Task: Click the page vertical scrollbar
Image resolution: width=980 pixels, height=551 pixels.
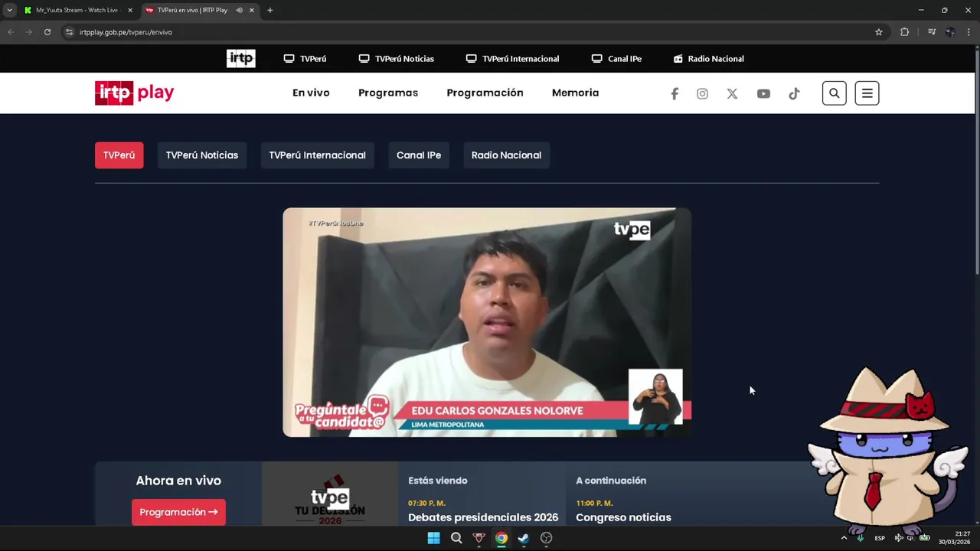Action: (976, 161)
